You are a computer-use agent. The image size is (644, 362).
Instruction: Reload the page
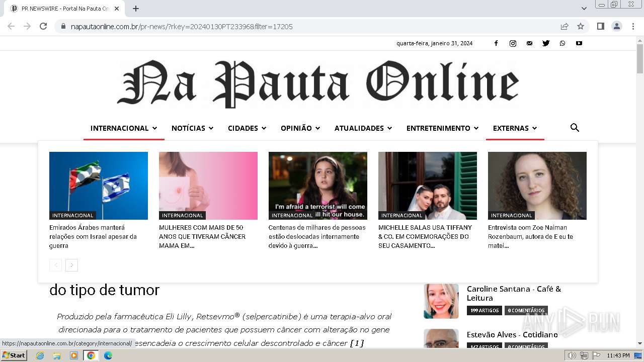click(x=43, y=26)
